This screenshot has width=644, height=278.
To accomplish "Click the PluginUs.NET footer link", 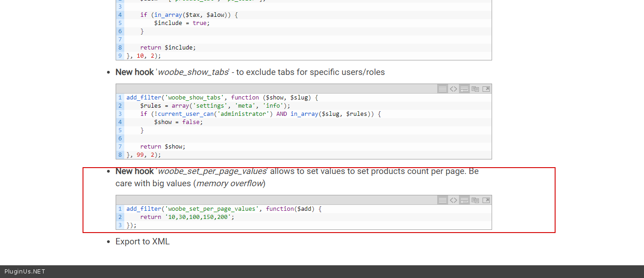I will tap(25, 272).
